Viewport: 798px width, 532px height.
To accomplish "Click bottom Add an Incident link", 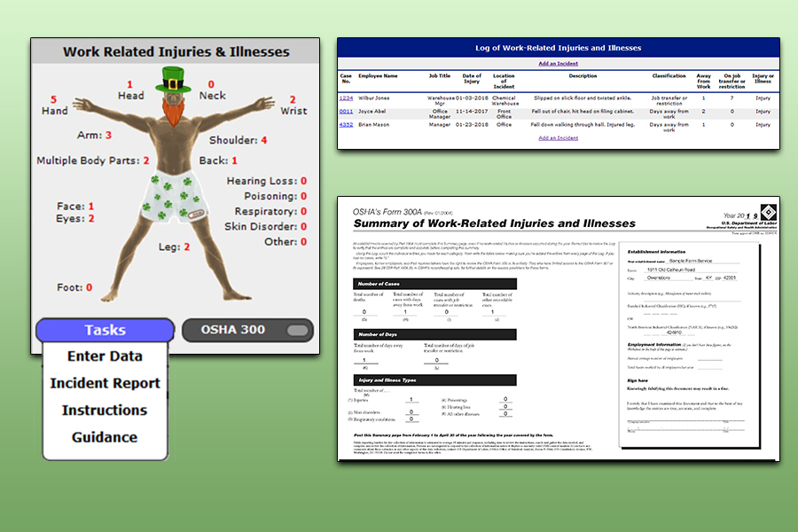I will (558, 138).
